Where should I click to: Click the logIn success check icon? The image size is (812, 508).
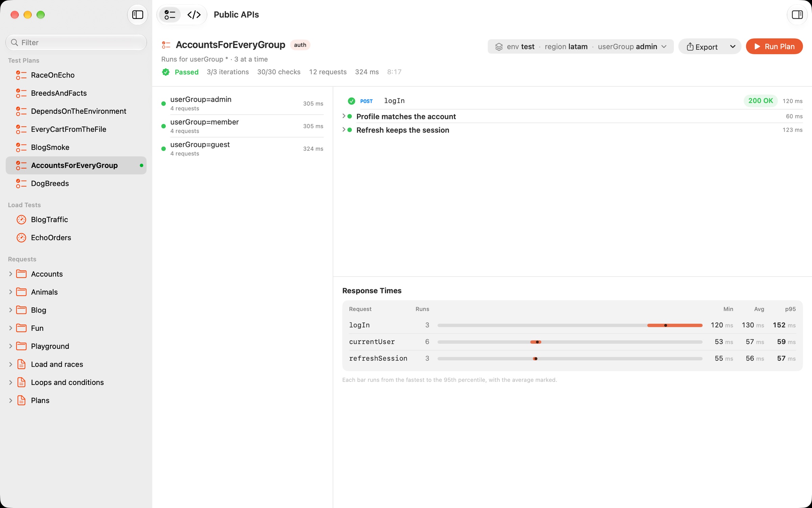[352, 101]
